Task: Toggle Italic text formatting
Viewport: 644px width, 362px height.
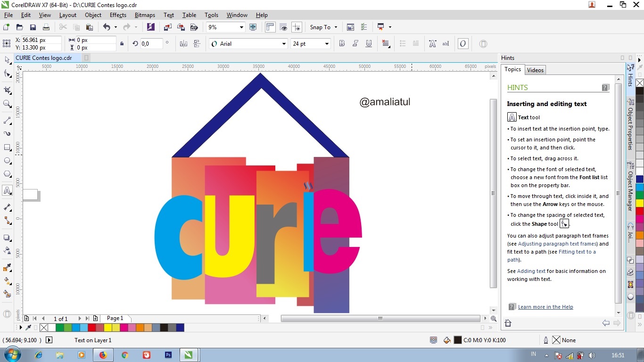Action: (355, 44)
